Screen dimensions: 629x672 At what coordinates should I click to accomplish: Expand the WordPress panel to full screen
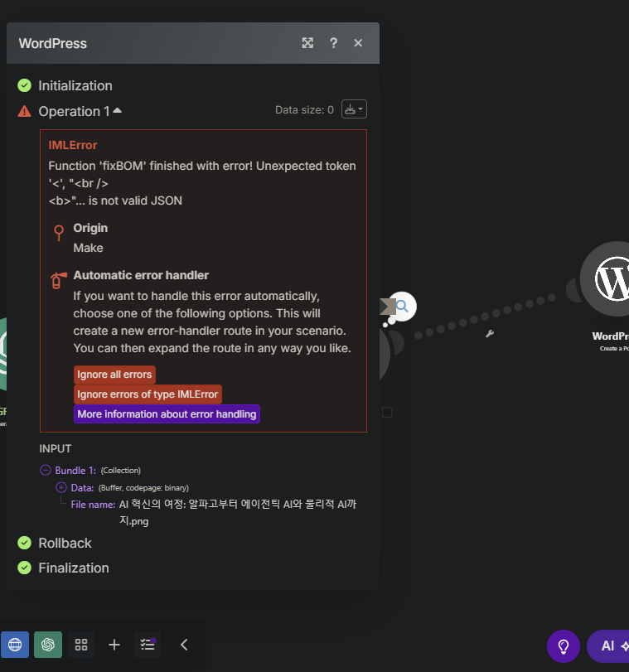coord(307,43)
